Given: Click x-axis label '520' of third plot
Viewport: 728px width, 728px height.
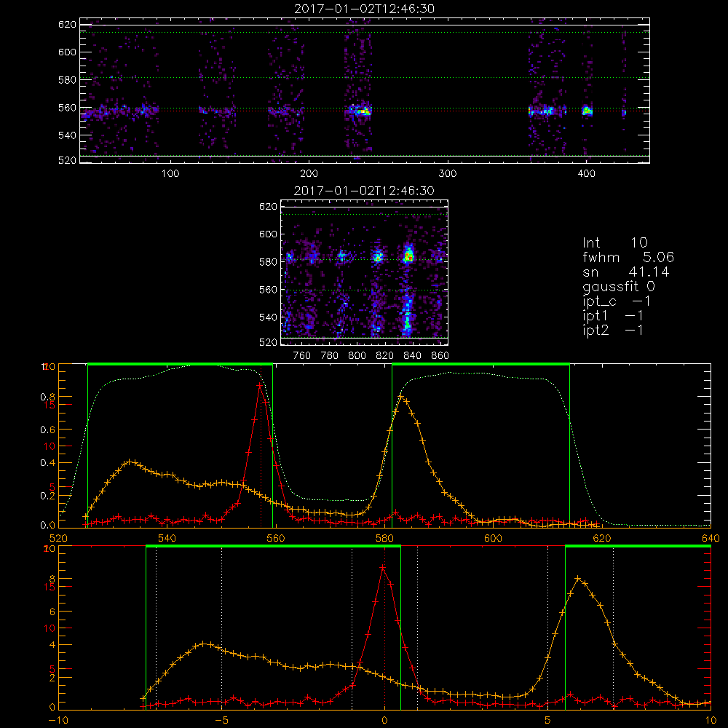Looking at the screenshot, I should [58, 538].
